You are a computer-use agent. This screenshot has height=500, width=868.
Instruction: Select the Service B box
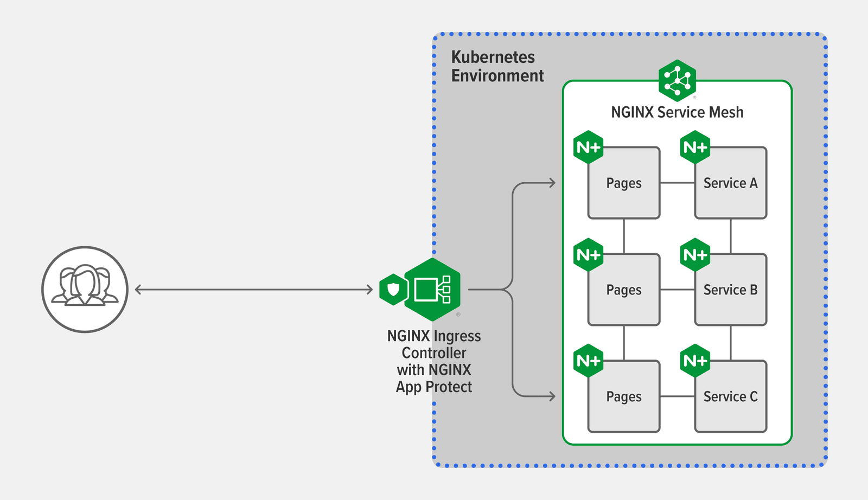(x=730, y=290)
